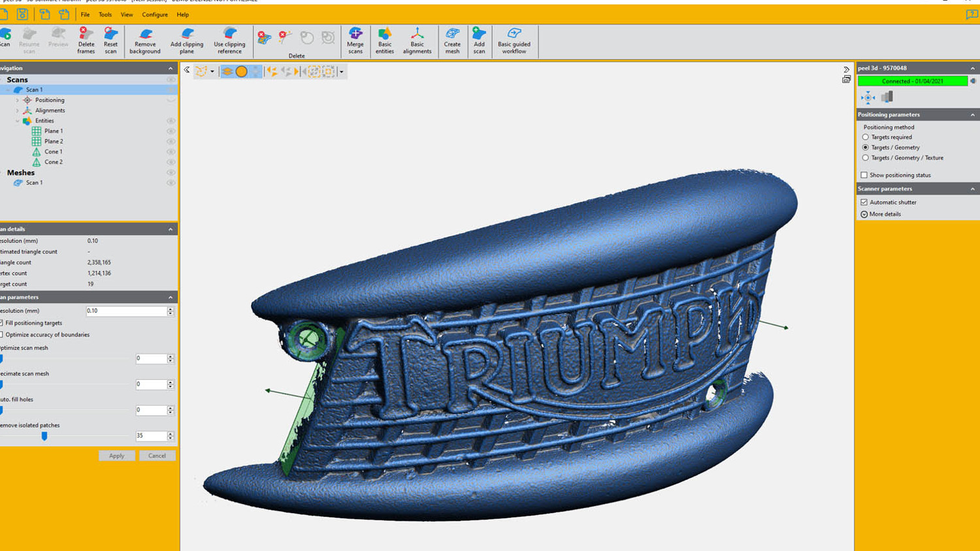Choose the Add clipping plane tool
980x551 pixels.
187,40
